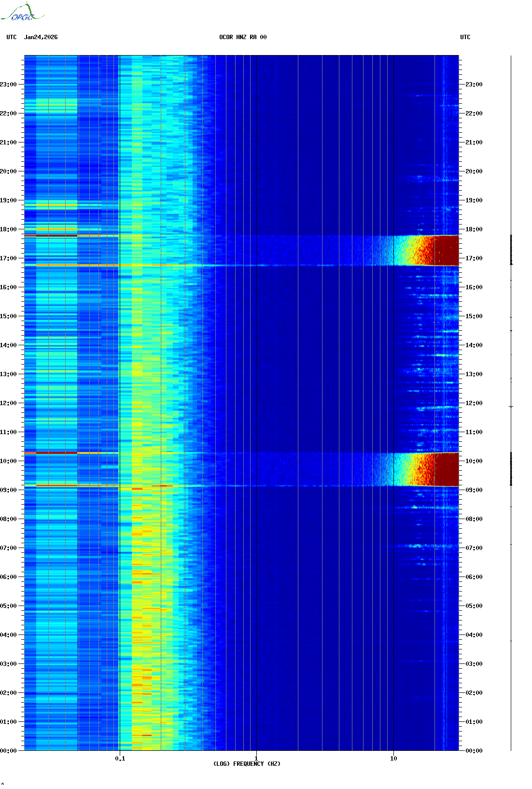This screenshot has width=532, height=789.
Task: Click the left-axis 21:00 time label
Action: (8, 142)
